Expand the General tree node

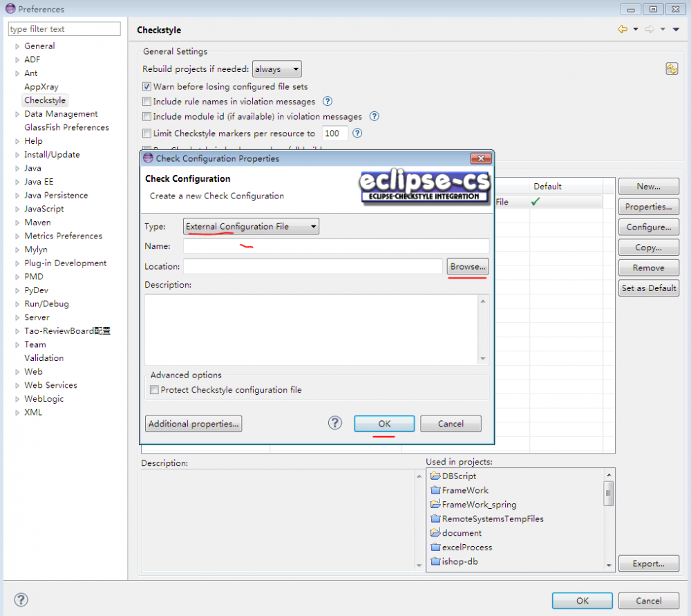[17, 46]
